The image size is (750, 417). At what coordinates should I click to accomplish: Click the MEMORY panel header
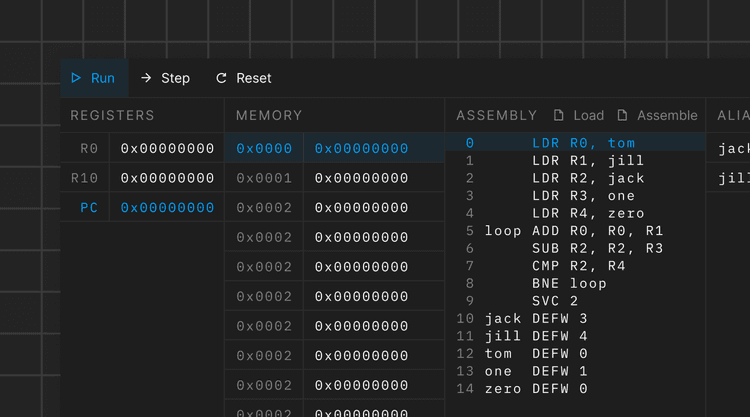269,115
